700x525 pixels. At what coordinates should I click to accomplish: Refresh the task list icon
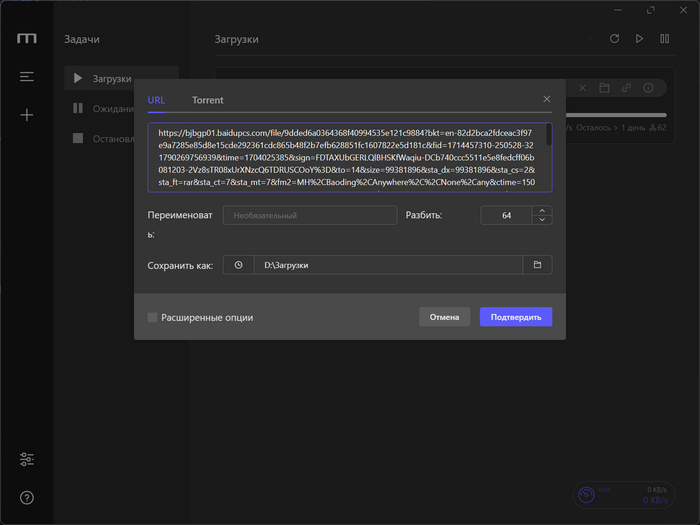[615, 39]
